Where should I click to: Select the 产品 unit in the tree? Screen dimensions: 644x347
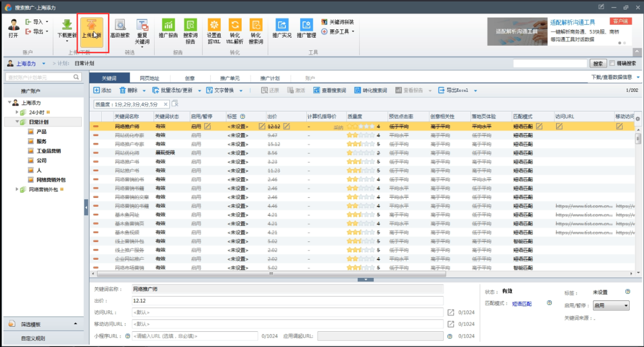tap(42, 132)
